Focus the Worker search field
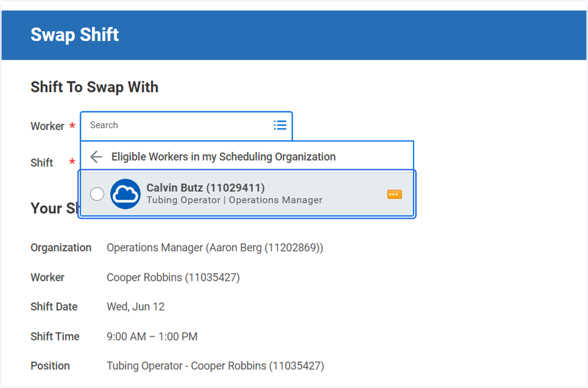 click(186, 126)
